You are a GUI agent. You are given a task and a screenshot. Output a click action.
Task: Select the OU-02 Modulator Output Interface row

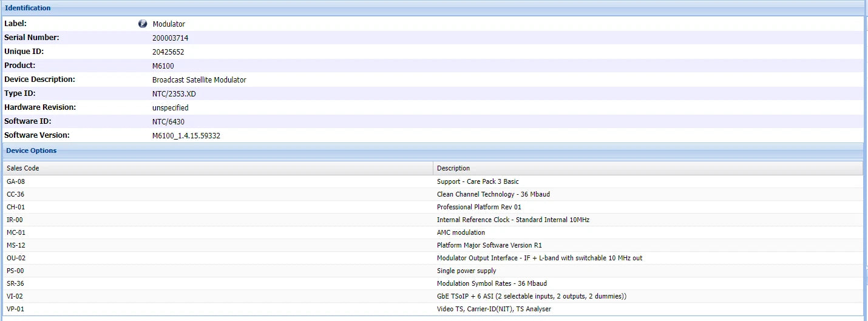click(433, 258)
